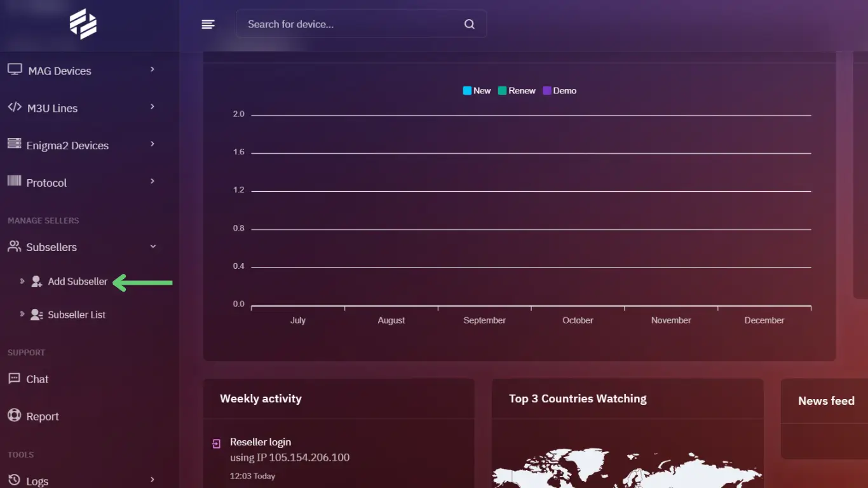Click the M3U Lines code icon
The image size is (868, 488).
[15, 107]
